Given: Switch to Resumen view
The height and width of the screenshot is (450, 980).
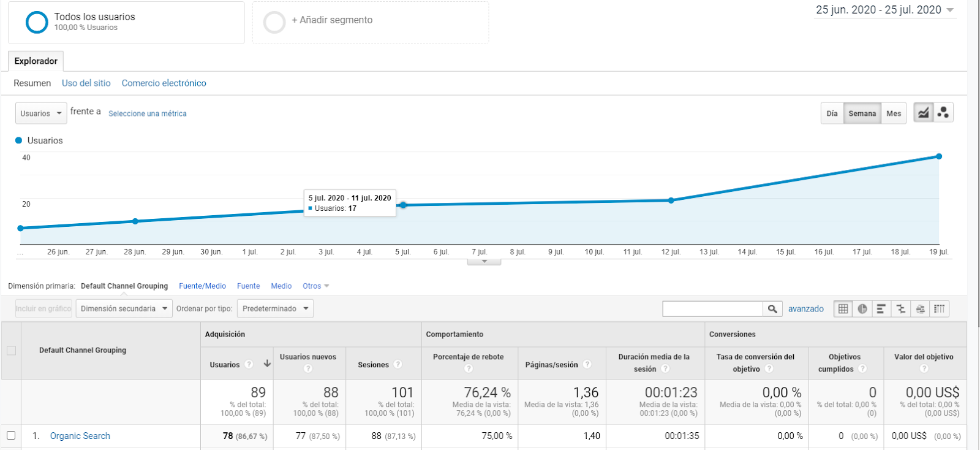Looking at the screenshot, I should (32, 83).
